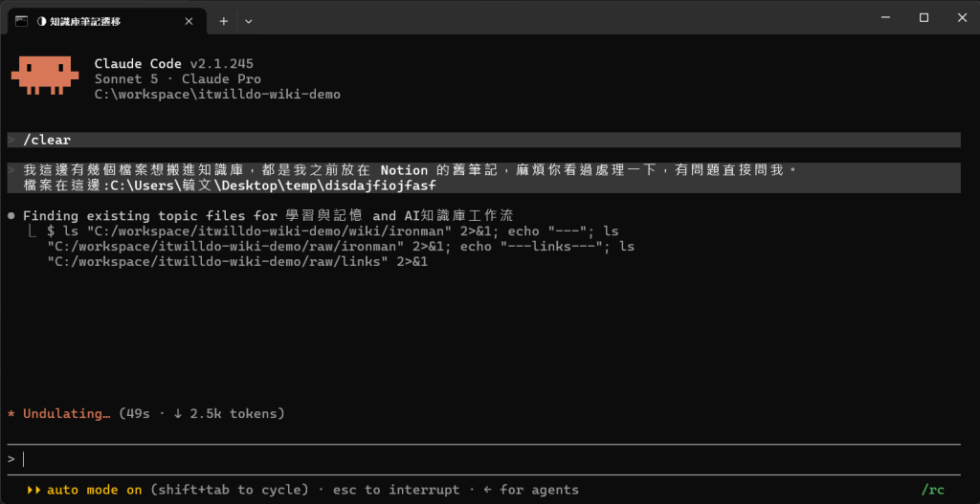Image resolution: width=980 pixels, height=504 pixels.
Task: Click the /clear command line
Action: point(484,140)
